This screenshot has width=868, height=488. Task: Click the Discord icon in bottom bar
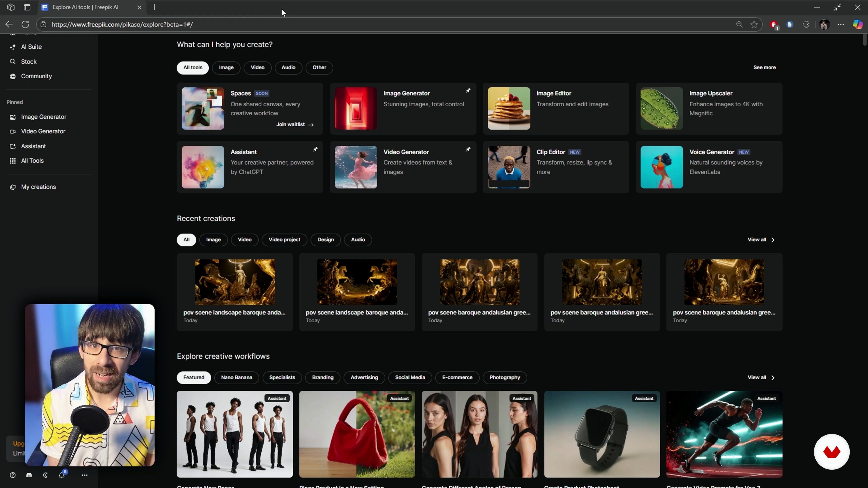click(x=29, y=475)
